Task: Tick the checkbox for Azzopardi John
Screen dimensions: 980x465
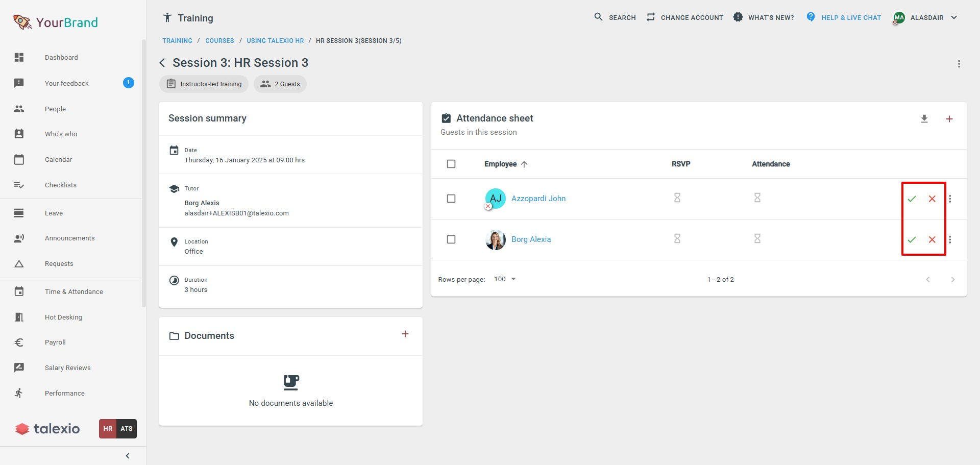Action: [x=451, y=199]
